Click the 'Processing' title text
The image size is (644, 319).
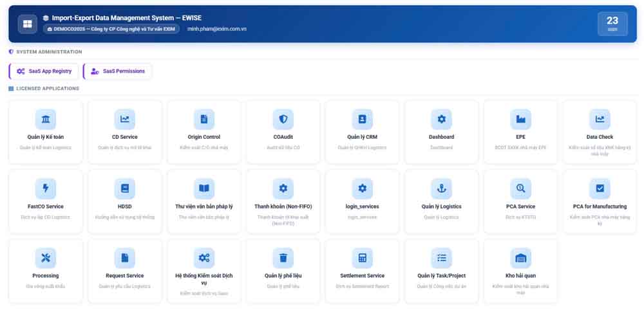coord(46,276)
